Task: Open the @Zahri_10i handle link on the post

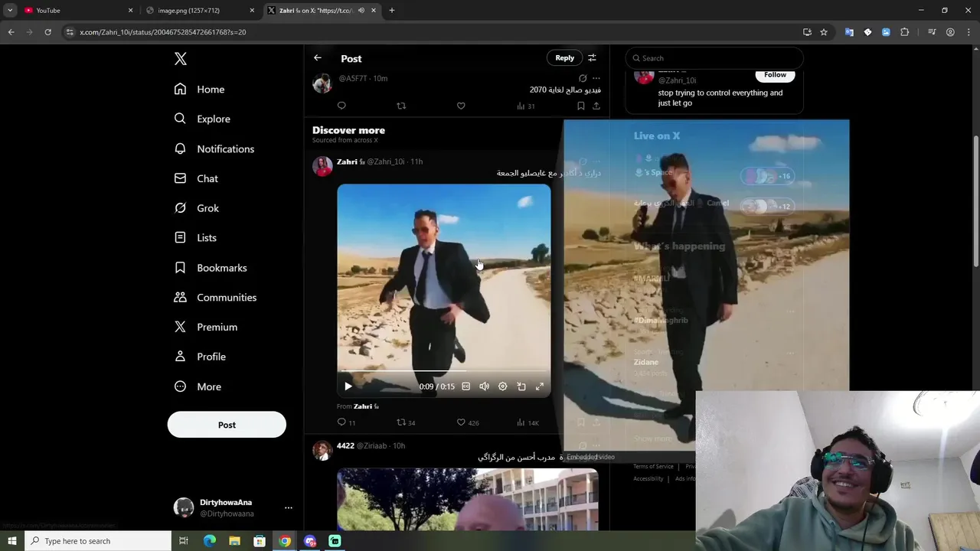Action: point(385,161)
